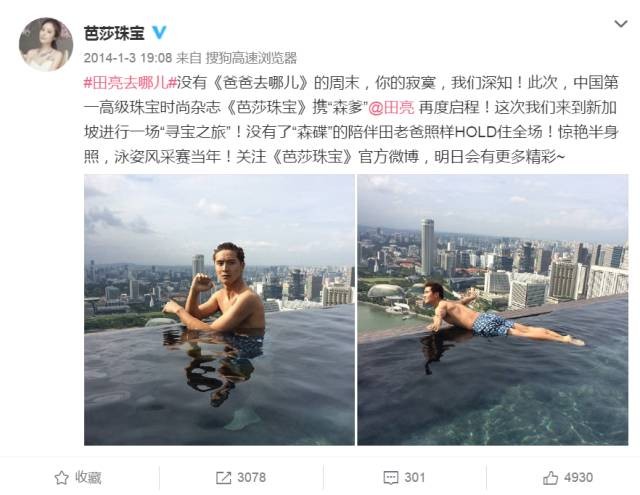The width and height of the screenshot is (640, 495).
Task: Click the like count 4930
Action: (578, 477)
